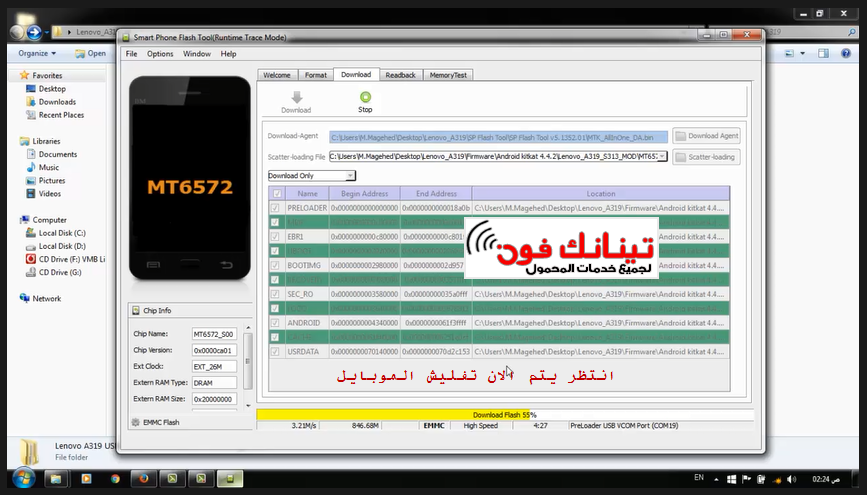The height and width of the screenshot is (495, 867).
Task: Toggle BOOTIMG row checkbox
Action: click(x=275, y=265)
